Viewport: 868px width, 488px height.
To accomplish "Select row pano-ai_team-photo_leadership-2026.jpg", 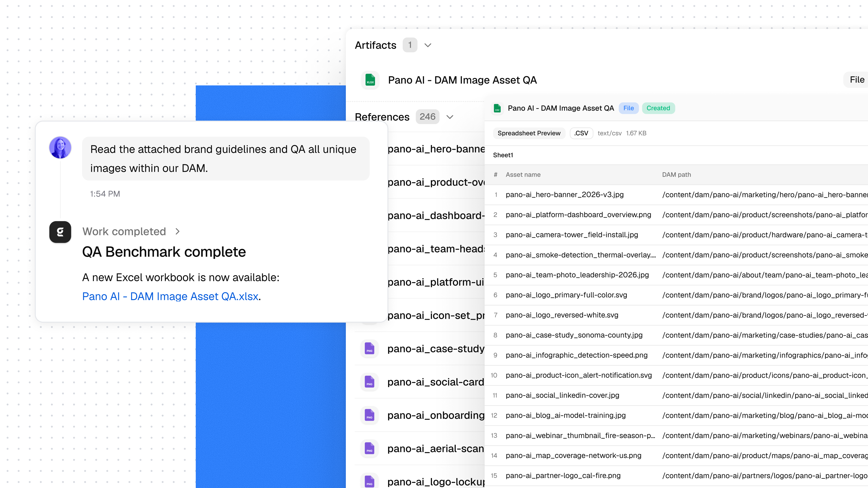I will (x=676, y=275).
